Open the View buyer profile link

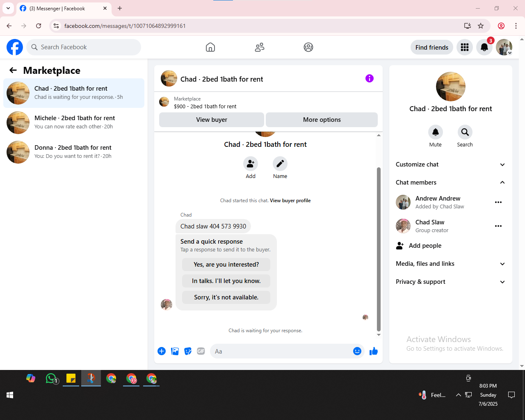(x=290, y=201)
